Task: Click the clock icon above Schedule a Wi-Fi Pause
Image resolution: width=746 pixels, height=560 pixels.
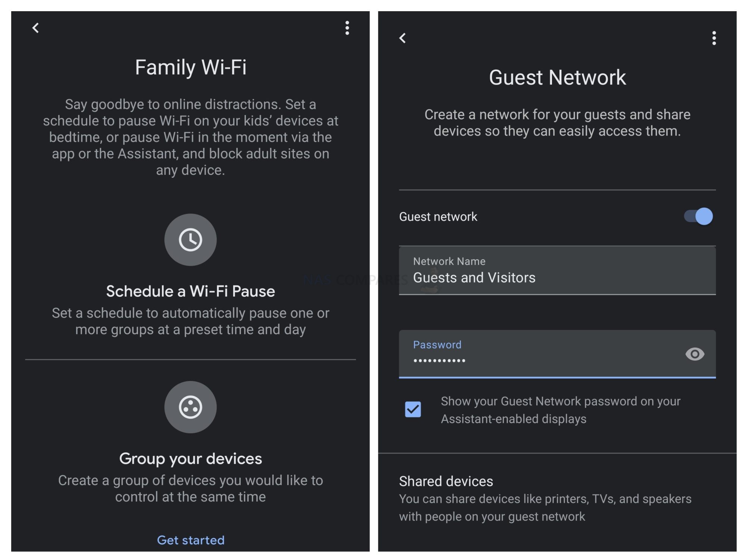Action: point(191,240)
